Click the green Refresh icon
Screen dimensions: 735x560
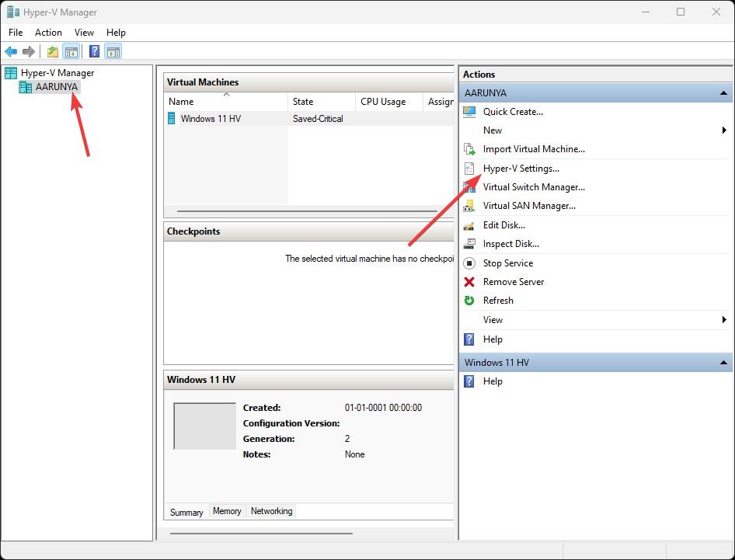tap(469, 301)
